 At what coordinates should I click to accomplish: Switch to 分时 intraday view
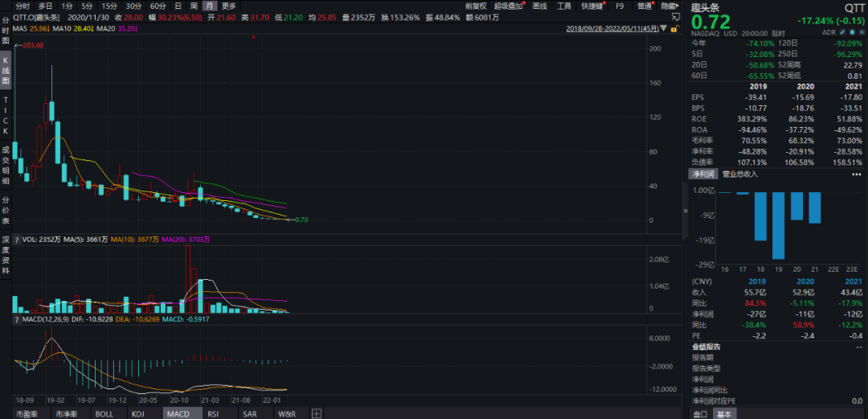pos(23,6)
